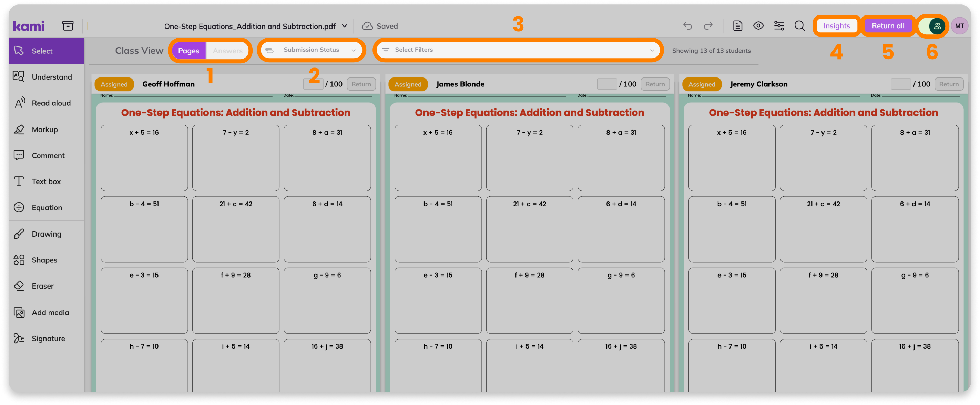The width and height of the screenshot is (980, 405).
Task: Click the undo arrow
Action: click(687, 26)
